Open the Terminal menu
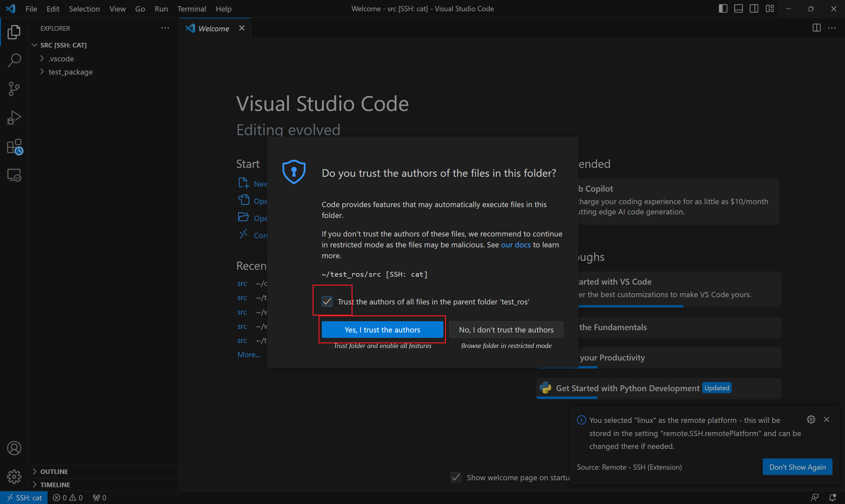This screenshot has height=504, width=845. [x=192, y=9]
